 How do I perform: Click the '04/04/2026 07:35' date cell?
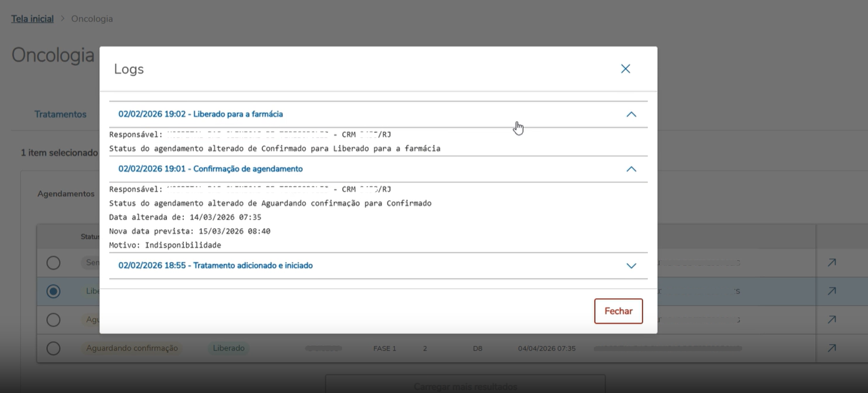pyautogui.click(x=546, y=349)
